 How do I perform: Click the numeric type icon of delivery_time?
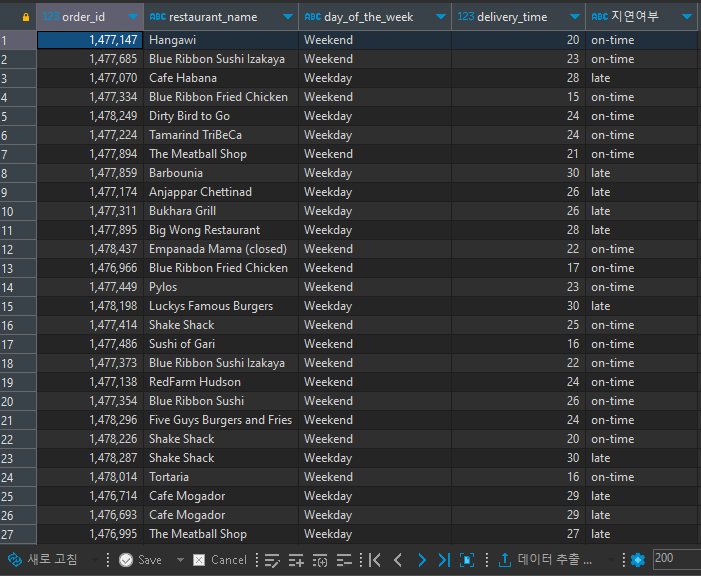[465, 17]
